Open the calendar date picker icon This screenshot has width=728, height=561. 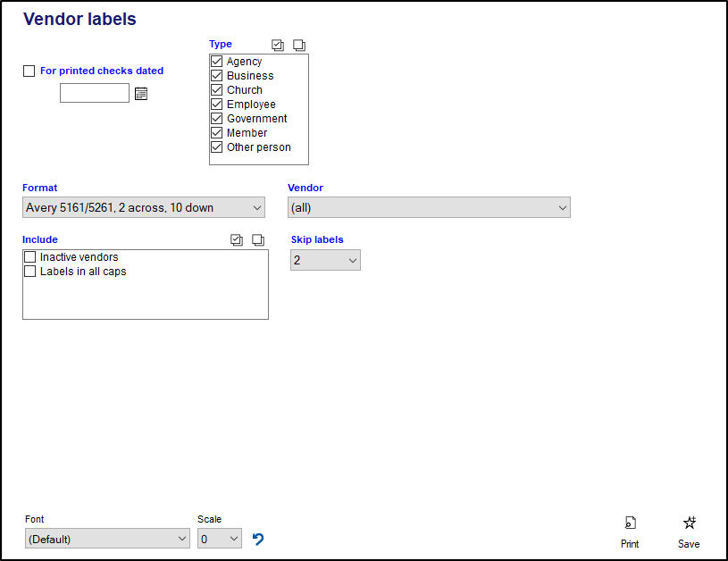pyautogui.click(x=140, y=93)
